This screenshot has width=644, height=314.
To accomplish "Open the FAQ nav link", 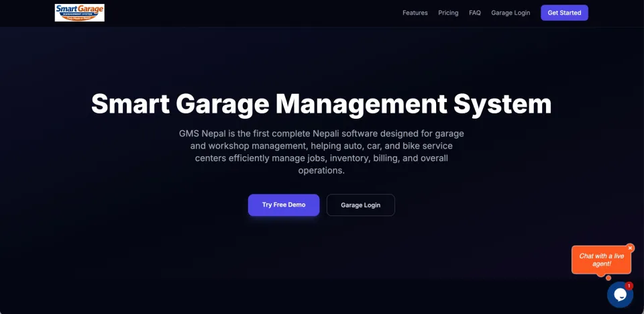I will (475, 13).
